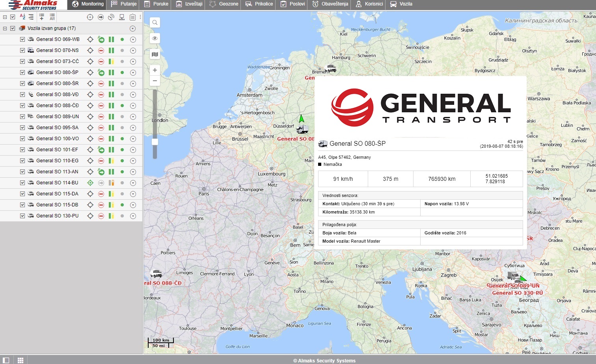Click the signal bars of General SO 073-CČ
Screen dimensions: 596x364
coord(112,61)
